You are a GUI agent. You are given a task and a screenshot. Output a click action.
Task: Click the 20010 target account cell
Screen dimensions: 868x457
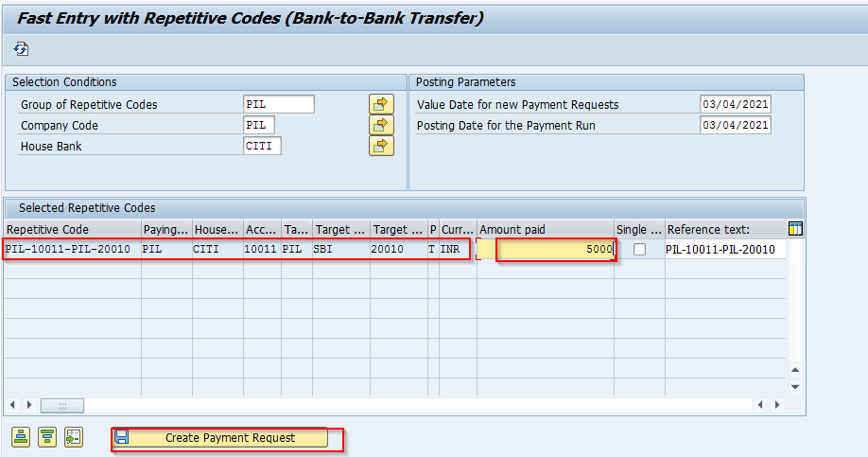(399, 249)
